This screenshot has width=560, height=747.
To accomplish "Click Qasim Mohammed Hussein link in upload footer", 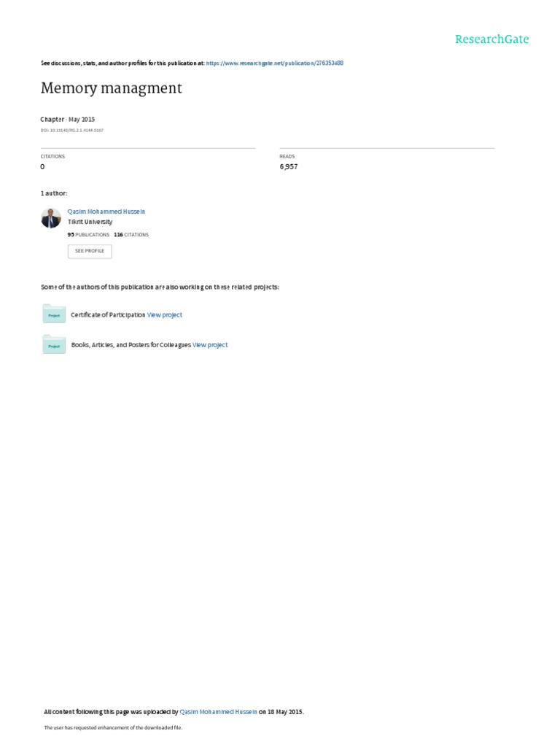I will (218, 712).
